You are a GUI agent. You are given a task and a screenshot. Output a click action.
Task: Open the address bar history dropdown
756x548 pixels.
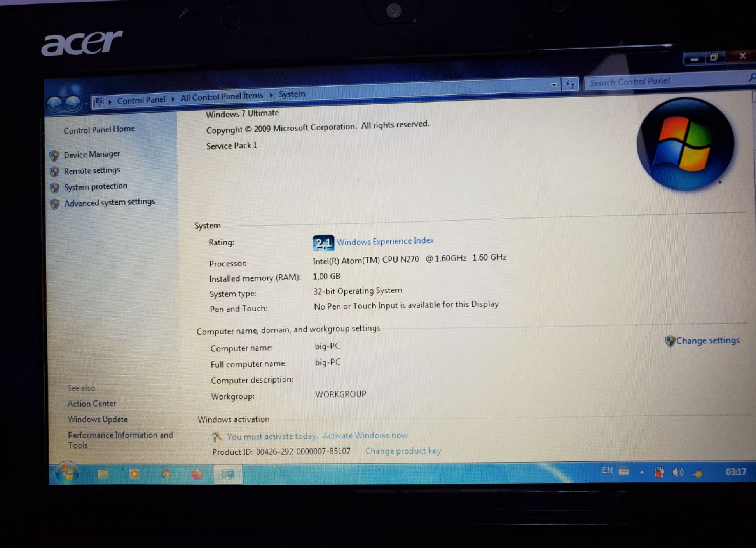tap(554, 85)
